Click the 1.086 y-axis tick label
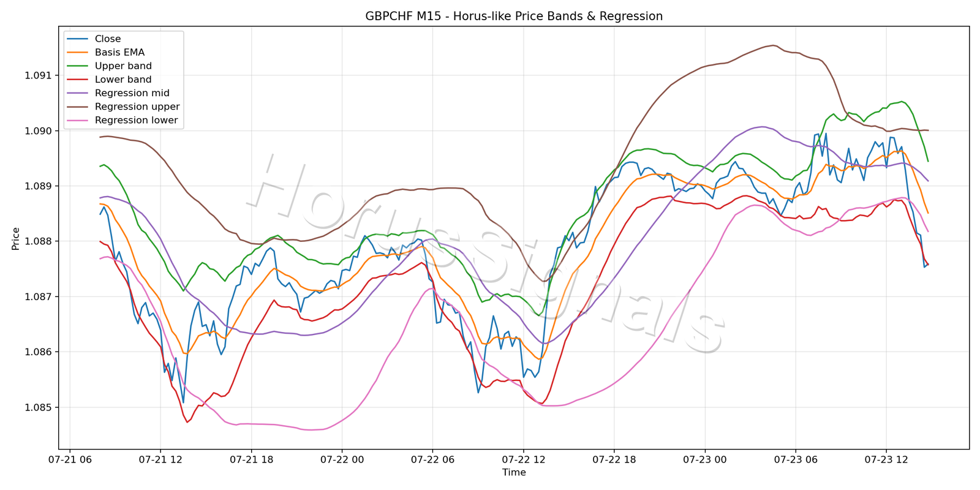The image size is (980, 490). [38, 352]
